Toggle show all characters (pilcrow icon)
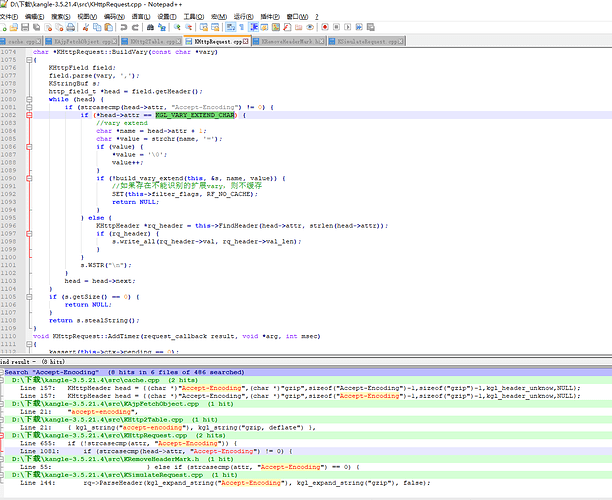 pyautogui.click(x=242, y=27)
